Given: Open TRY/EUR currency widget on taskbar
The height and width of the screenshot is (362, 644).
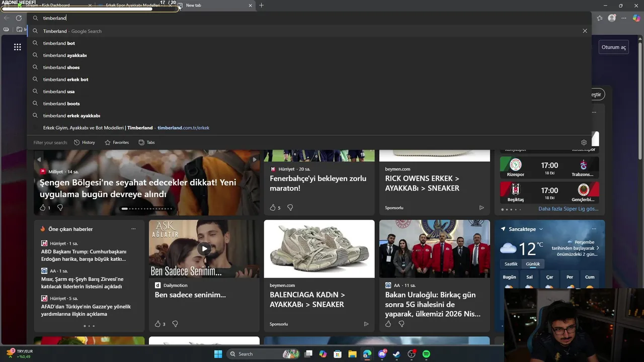Looking at the screenshot, I should 19,353.
